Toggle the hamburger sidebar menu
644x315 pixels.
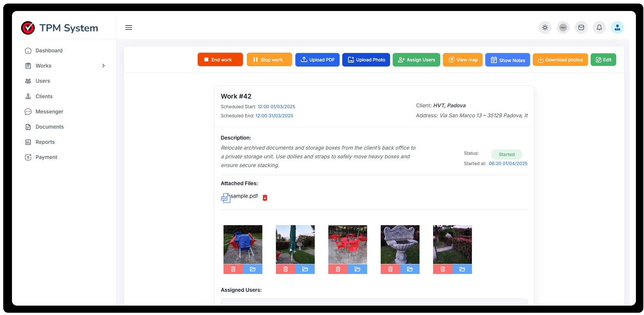129,27
